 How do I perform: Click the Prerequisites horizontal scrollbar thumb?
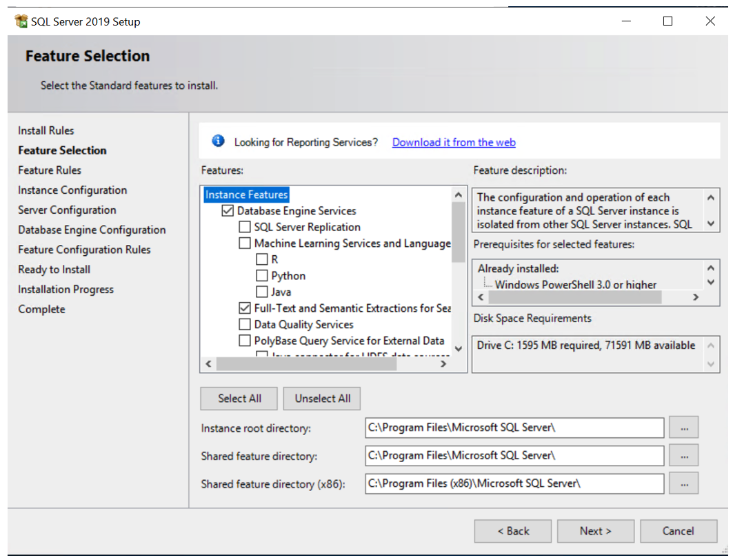click(x=575, y=297)
